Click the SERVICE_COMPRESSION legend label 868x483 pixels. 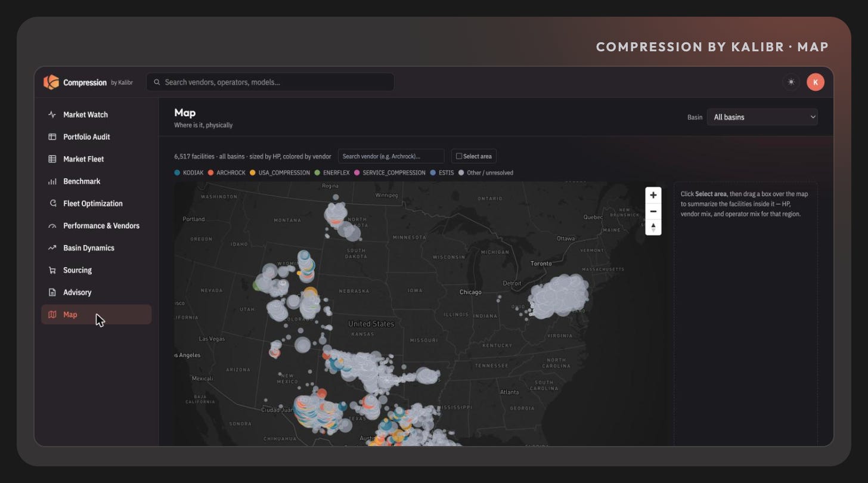(x=394, y=173)
